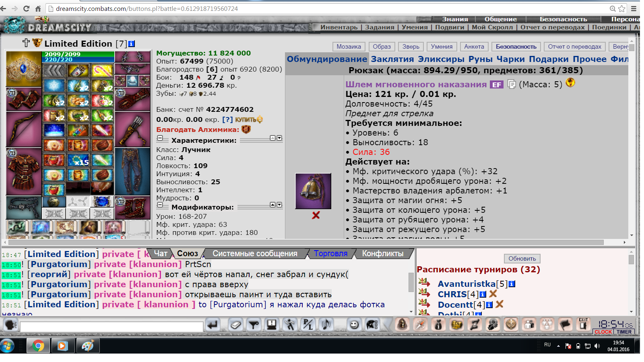Click the arrow icon left of Docentt[4]
Image resolution: width=644 pixels, height=362 pixels.
(x=424, y=303)
